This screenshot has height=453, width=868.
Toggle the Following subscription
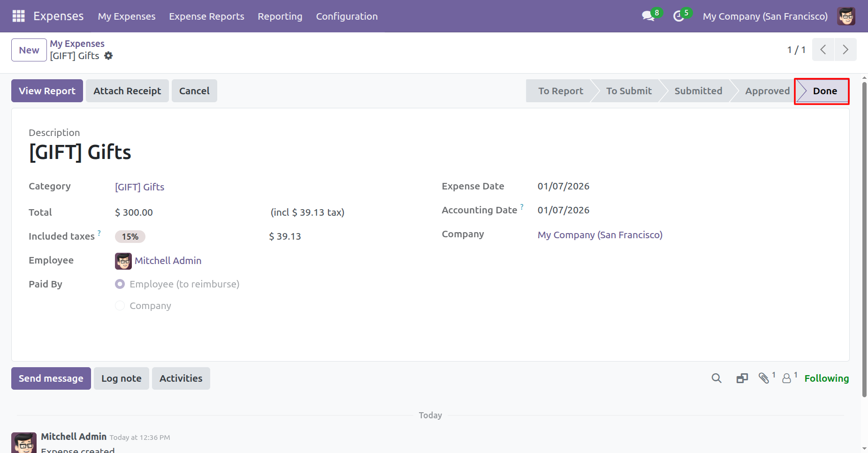click(x=826, y=378)
